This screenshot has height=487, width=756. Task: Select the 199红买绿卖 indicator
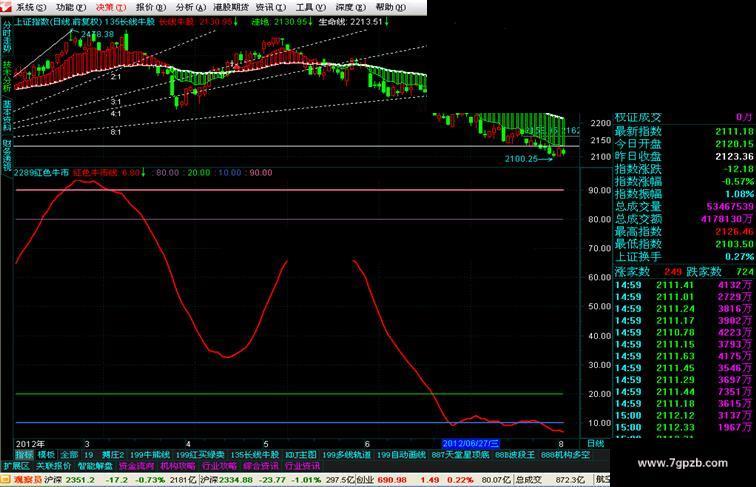click(x=200, y=455)
